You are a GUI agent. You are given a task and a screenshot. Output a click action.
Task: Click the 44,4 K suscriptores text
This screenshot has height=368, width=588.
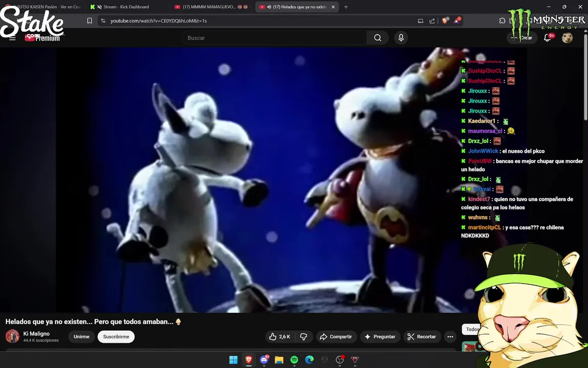[41, 340]
